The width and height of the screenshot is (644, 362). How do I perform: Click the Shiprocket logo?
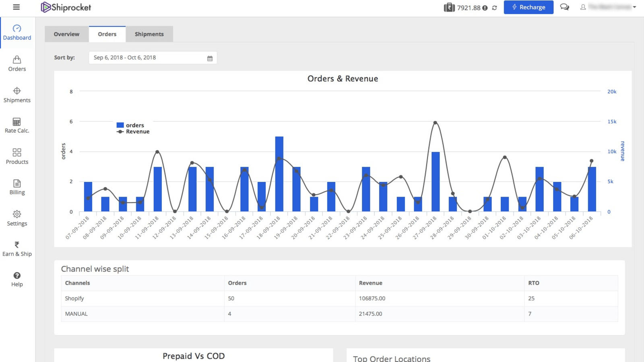tap(65, 7)
